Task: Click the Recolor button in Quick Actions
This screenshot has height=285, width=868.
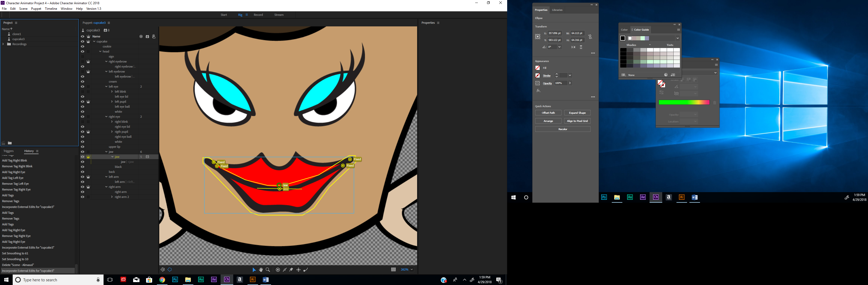Action: pyautogui.click(x=562, y=129)
